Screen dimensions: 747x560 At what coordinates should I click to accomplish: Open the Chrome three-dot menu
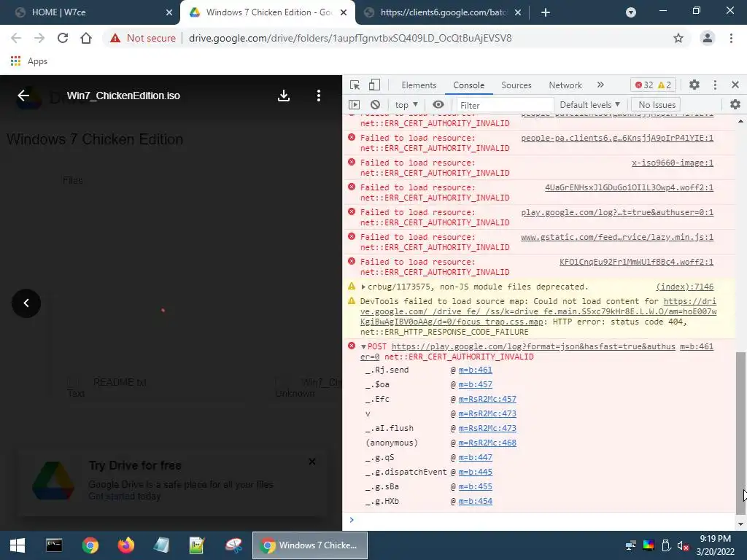click(731, 38)
